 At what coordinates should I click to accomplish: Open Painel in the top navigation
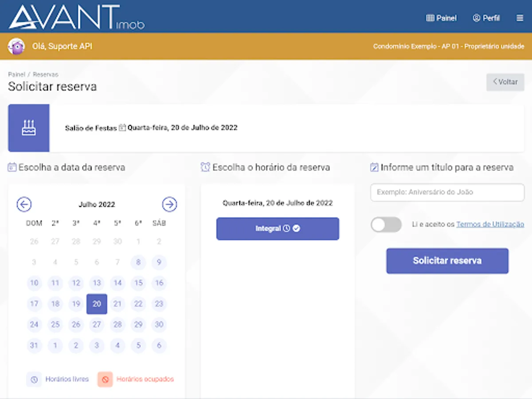click(441, 18)
